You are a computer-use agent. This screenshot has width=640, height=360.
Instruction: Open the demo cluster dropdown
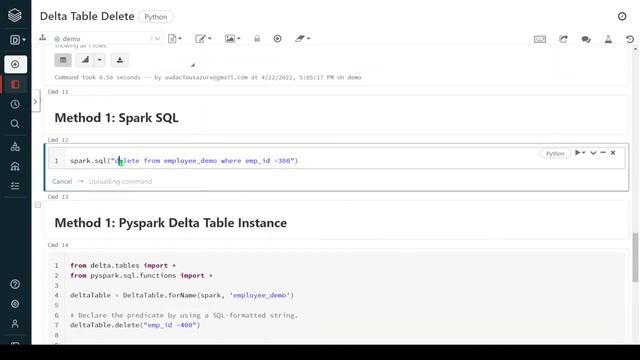[107, 39]
